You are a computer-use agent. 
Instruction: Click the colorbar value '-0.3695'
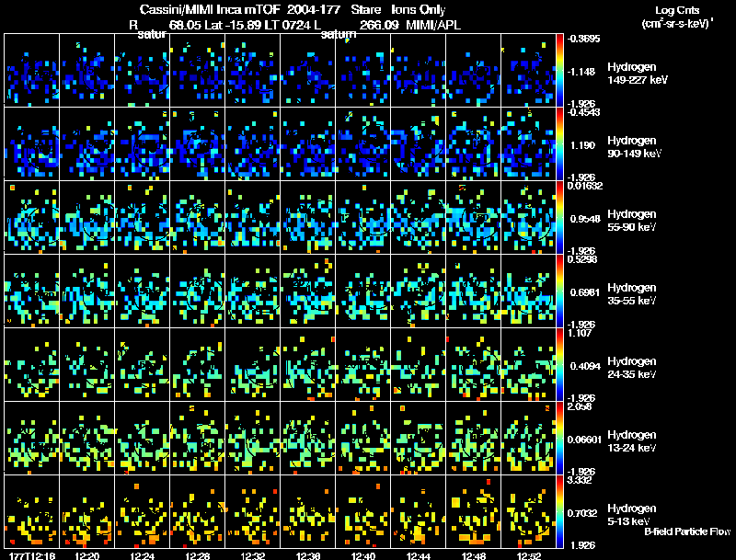pyautogui.click(x=583, y=39)
